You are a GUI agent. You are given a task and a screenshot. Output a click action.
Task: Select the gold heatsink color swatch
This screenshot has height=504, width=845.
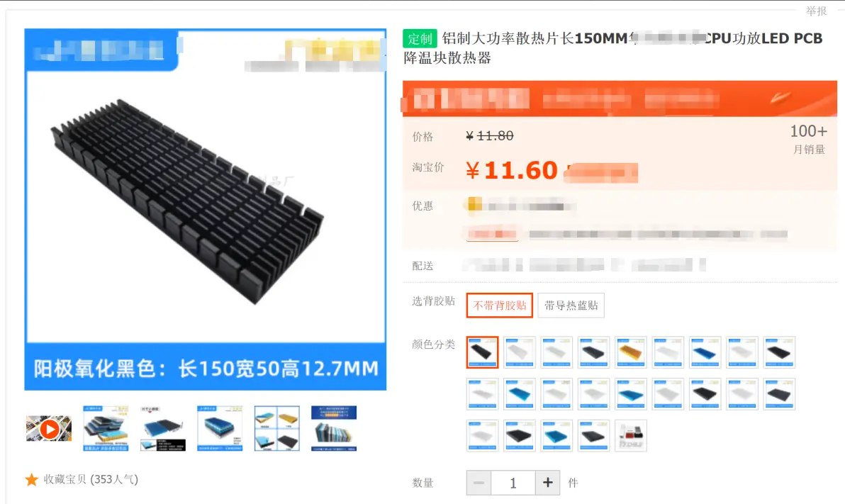(x=630, y=352)
